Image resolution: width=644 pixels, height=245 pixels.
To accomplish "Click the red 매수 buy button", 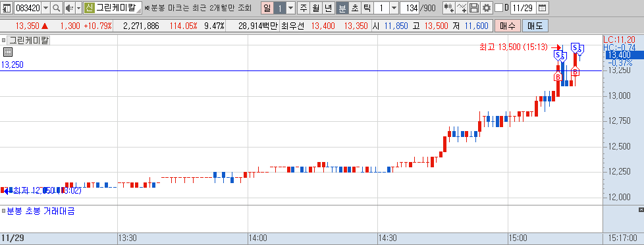I will [507, 26].
